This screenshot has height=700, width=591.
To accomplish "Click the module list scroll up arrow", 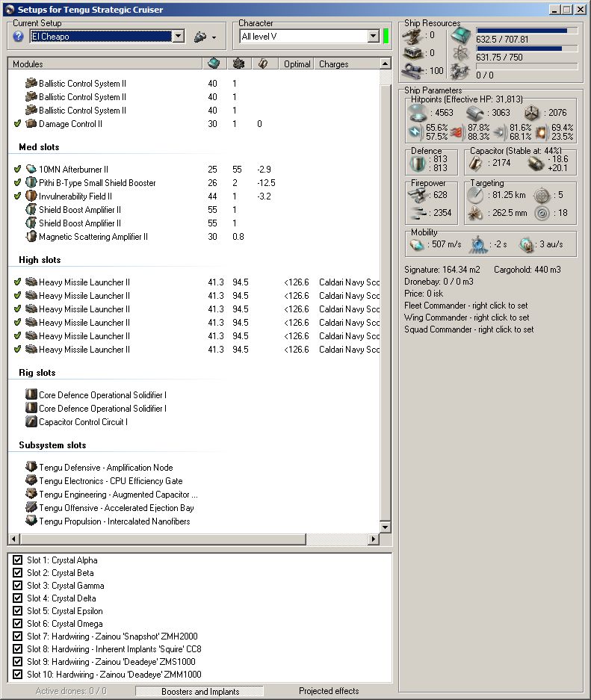I will coord(386,64).
